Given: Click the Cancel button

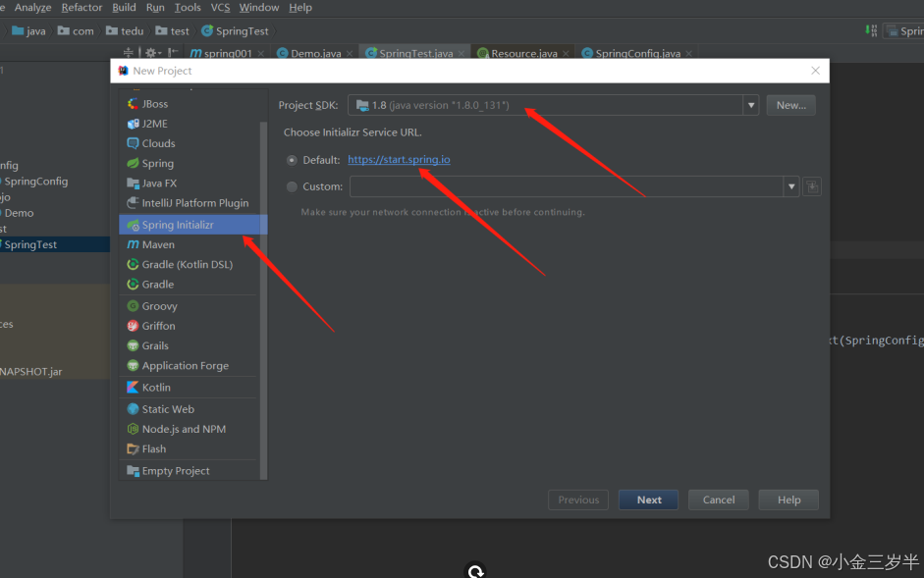Looking at the screenshot, I should pyautogui.click(x=719, y=499).
